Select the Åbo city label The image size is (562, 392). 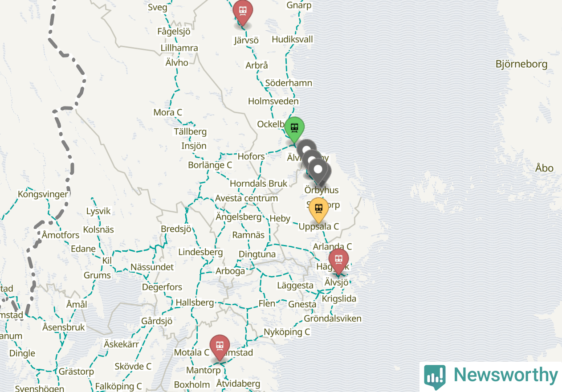coord(544,168)
